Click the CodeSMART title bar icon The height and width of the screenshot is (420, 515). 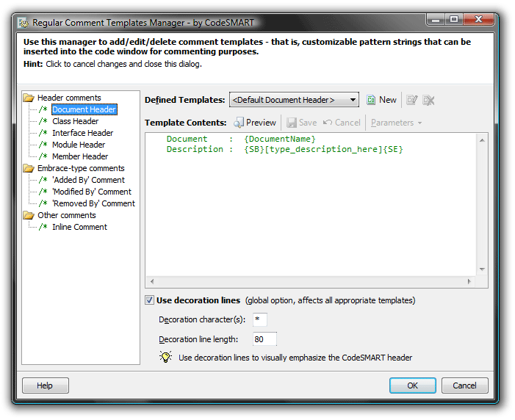pos(24,23)
